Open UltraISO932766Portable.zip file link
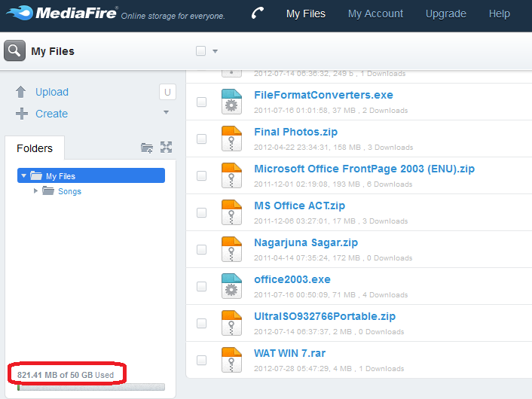532x399 pixels. pyautogui.click(x=325, y=316)
